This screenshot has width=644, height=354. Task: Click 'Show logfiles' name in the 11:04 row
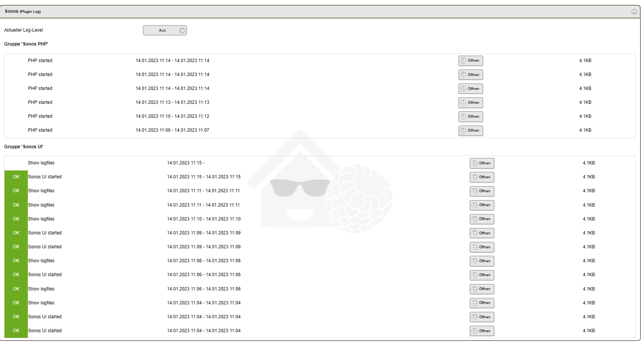[x=41, y=303]
